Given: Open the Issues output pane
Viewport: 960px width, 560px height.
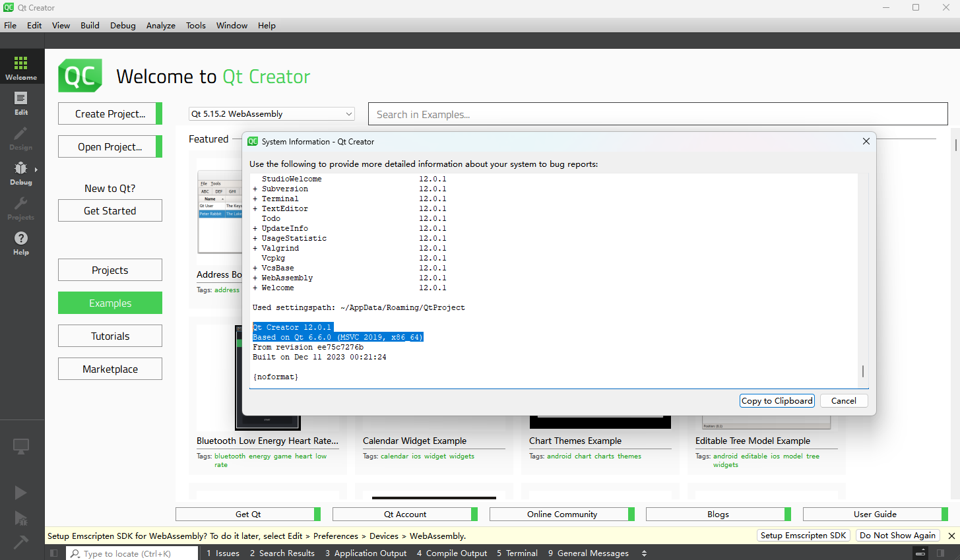Looking at the screenshot, I should pos(223,553).
